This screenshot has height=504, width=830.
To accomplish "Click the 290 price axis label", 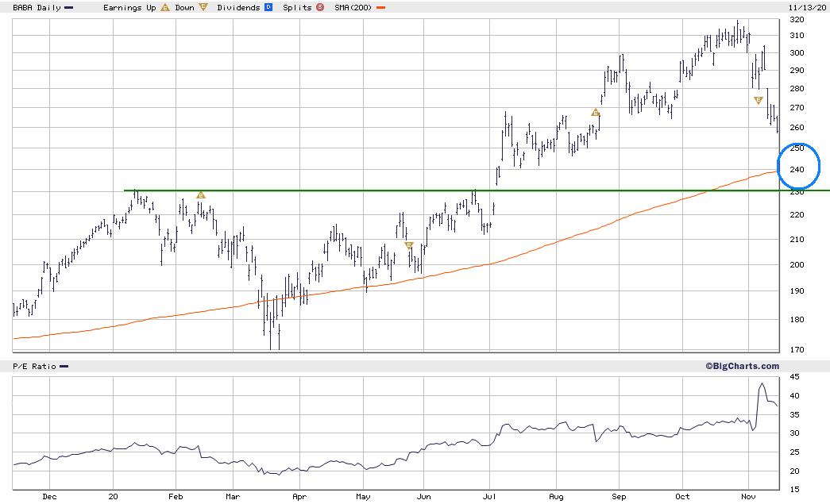I will pos(797,71).
